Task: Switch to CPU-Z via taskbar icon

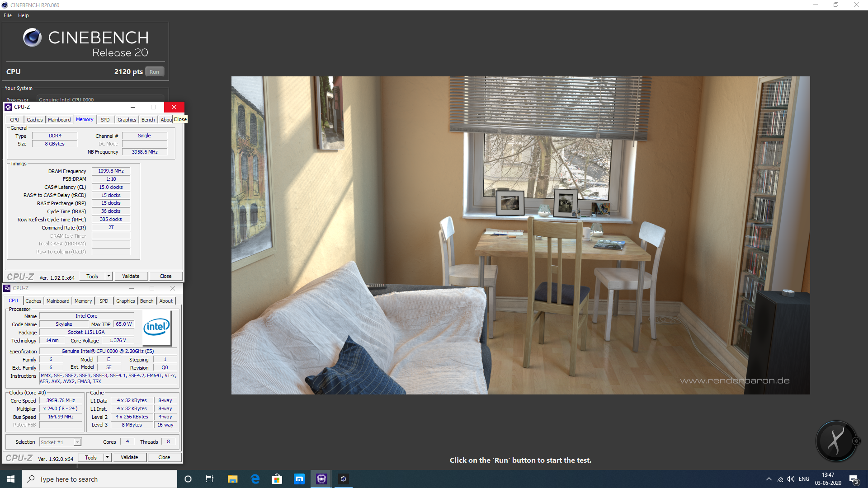Action: 321,479
